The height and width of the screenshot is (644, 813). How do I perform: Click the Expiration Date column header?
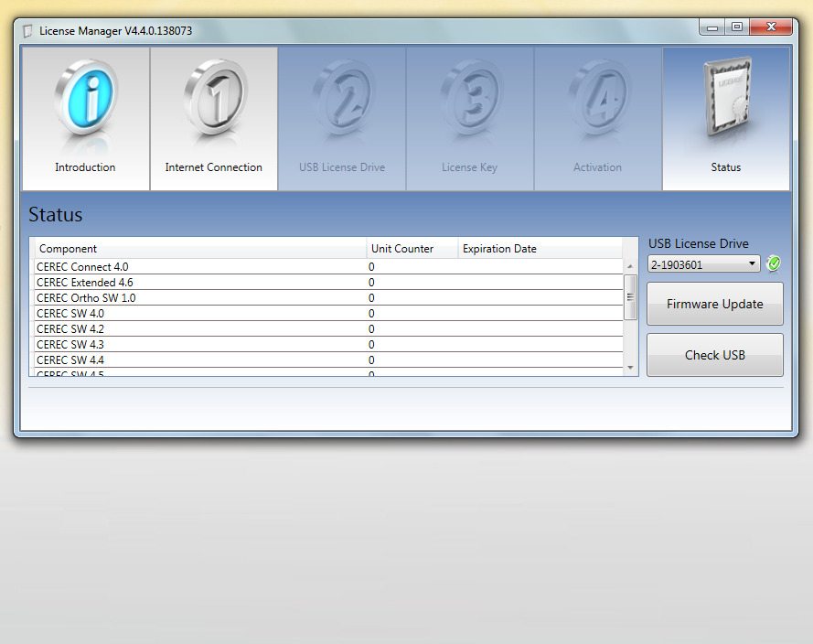click(x=540, y=249)
